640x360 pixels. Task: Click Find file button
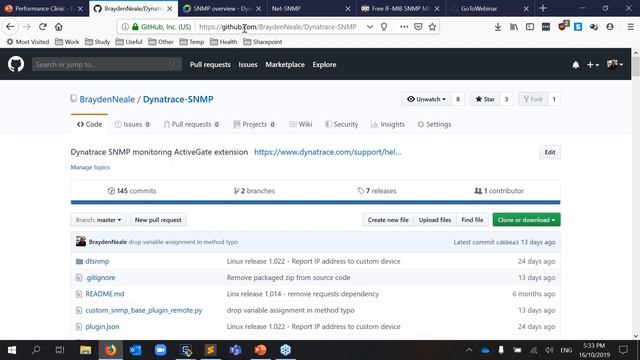pyautogui.click(x=472, y=220)
